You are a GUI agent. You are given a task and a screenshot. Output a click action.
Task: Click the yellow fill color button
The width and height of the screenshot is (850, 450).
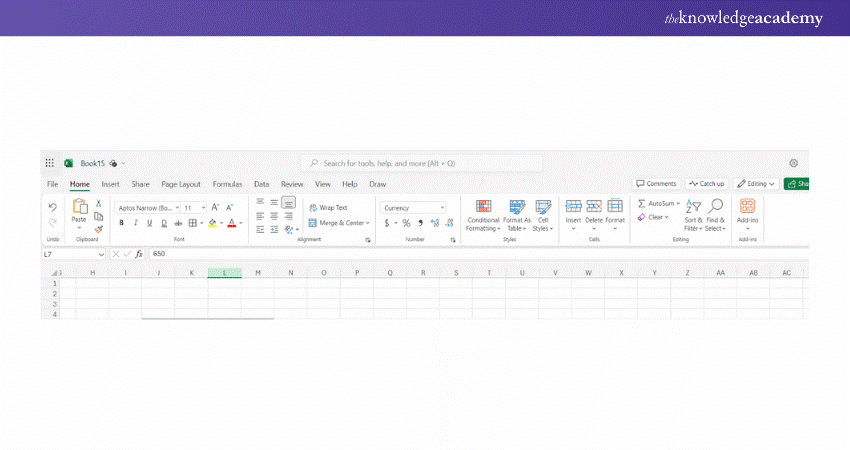212,223
